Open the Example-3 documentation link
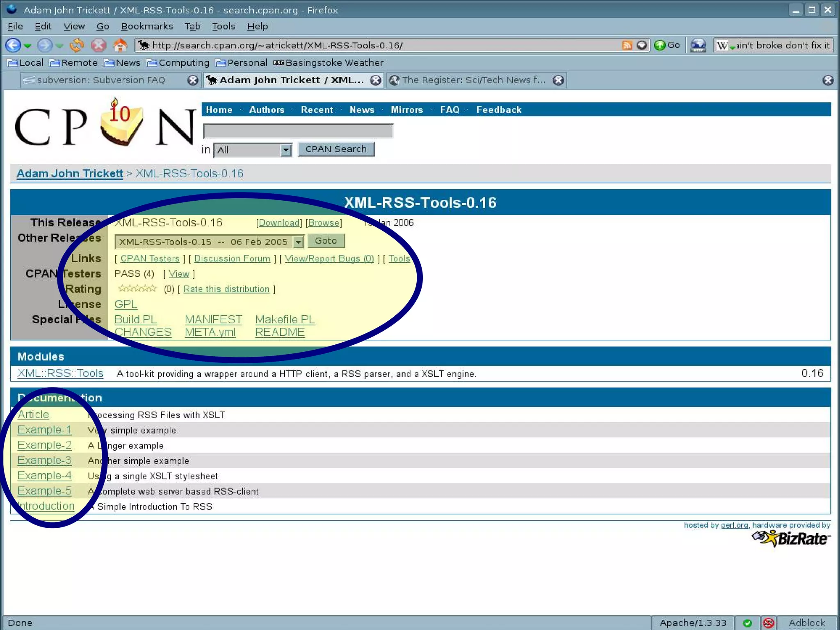Image resolution: width=840 pixels, height=630 pixels. pyautogui.click(x=44, y=460)
